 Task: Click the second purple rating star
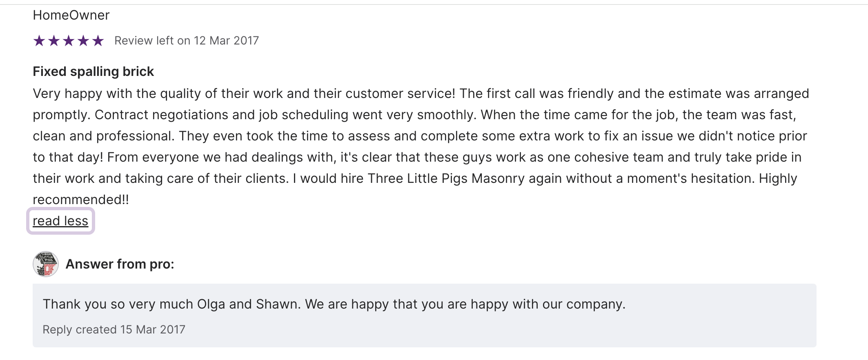54,41
